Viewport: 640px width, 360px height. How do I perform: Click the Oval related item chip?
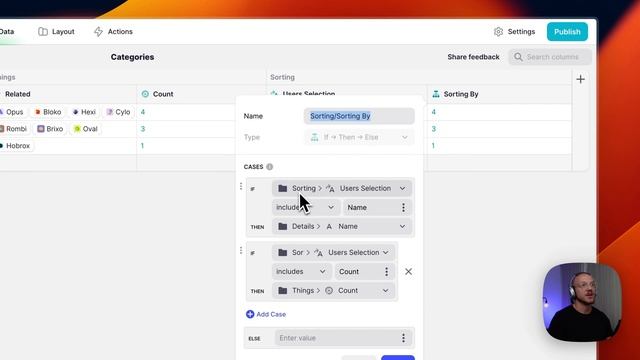pyautogui.click(x=86, y=129)
